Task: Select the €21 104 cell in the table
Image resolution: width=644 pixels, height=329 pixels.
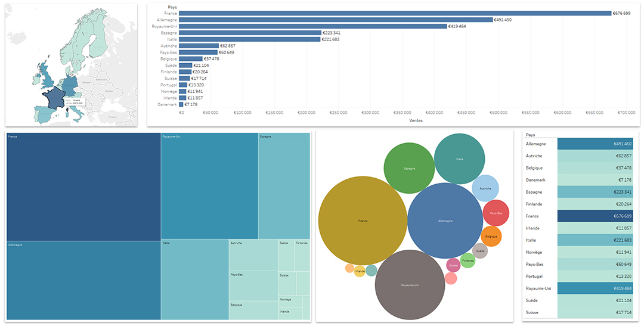Action: click(595, 300)
